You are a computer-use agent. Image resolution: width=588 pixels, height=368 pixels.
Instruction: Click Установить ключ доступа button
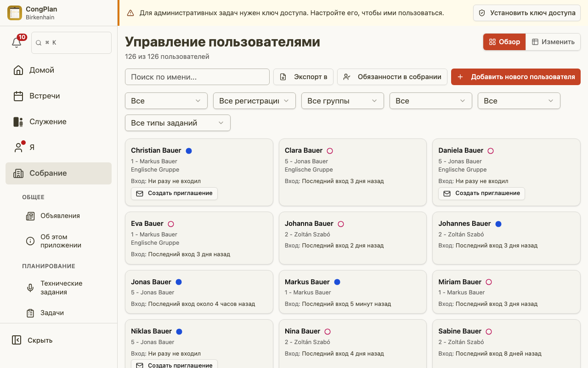click(527, 13)
